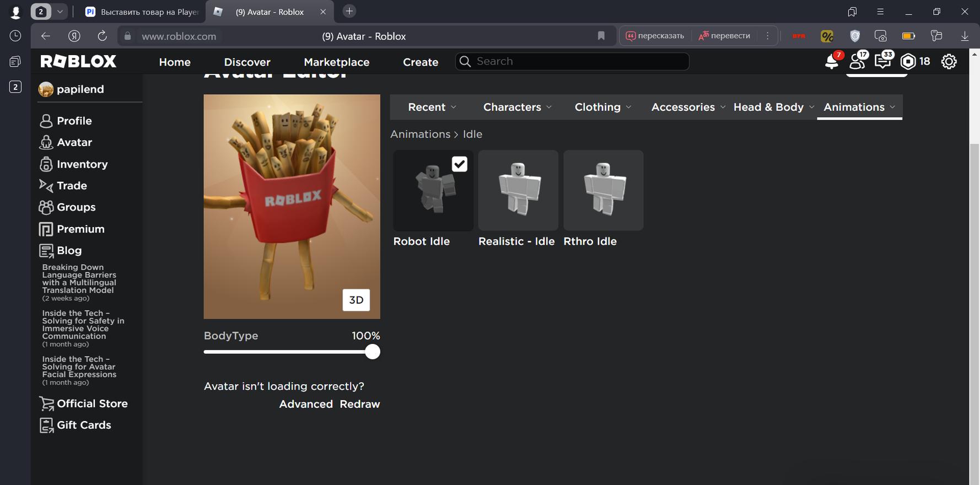Click the Robux balance icon
Viewport: 980px width, 485px height.
point(908,62)
